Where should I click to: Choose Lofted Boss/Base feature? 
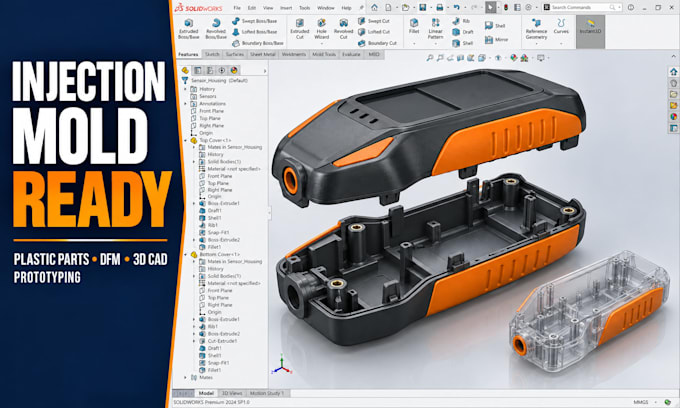pos(255,32)
